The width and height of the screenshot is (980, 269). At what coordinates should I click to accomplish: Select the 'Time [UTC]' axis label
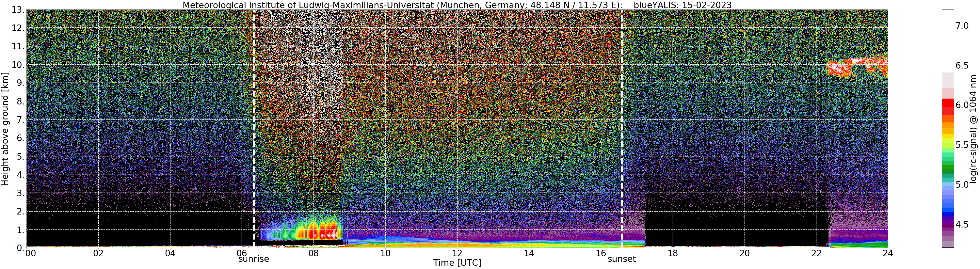click(x=457, y=263)
